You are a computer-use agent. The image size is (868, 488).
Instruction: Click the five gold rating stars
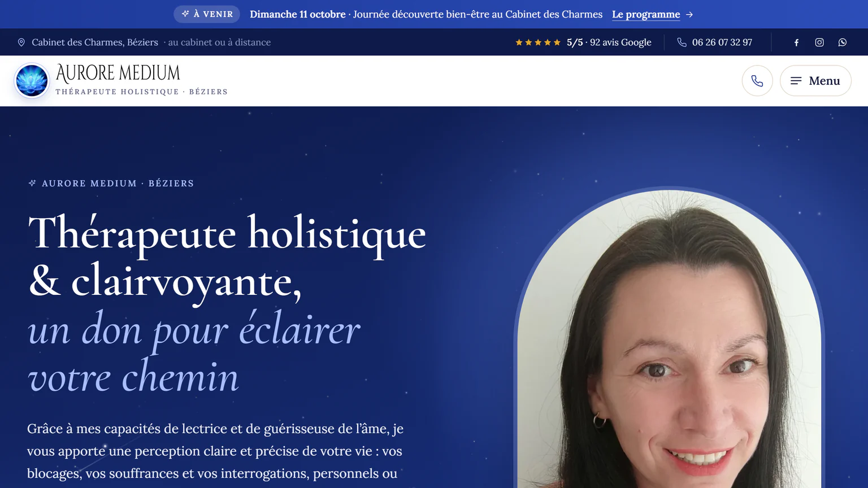tap(538, 42)
